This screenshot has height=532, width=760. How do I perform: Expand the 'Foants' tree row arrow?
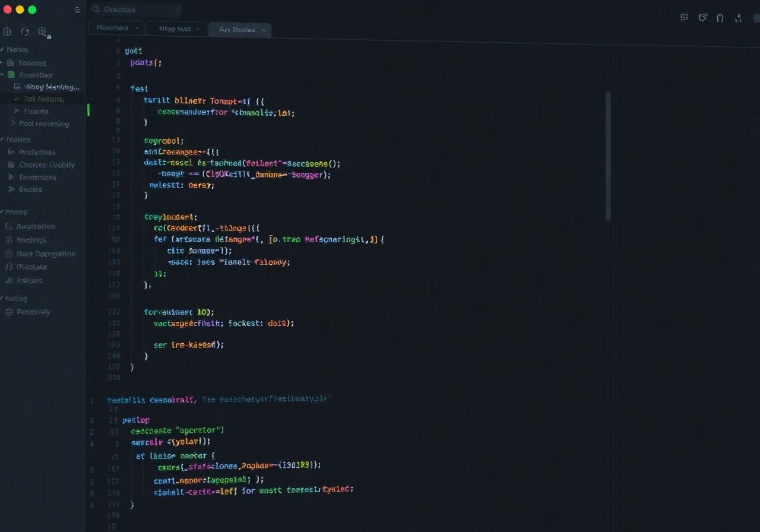click(x=17, y=111)
